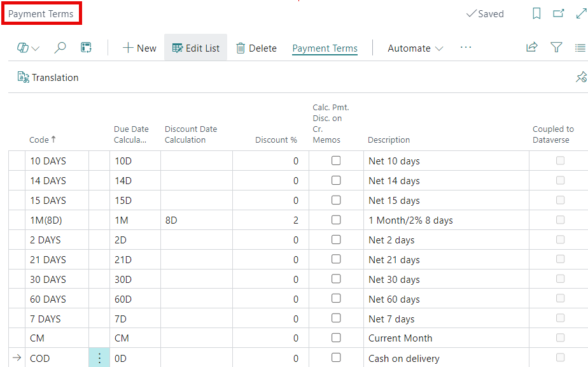
Task: Enable Calc. Pmt. Disc. for COD row
Action: point(336,357)
